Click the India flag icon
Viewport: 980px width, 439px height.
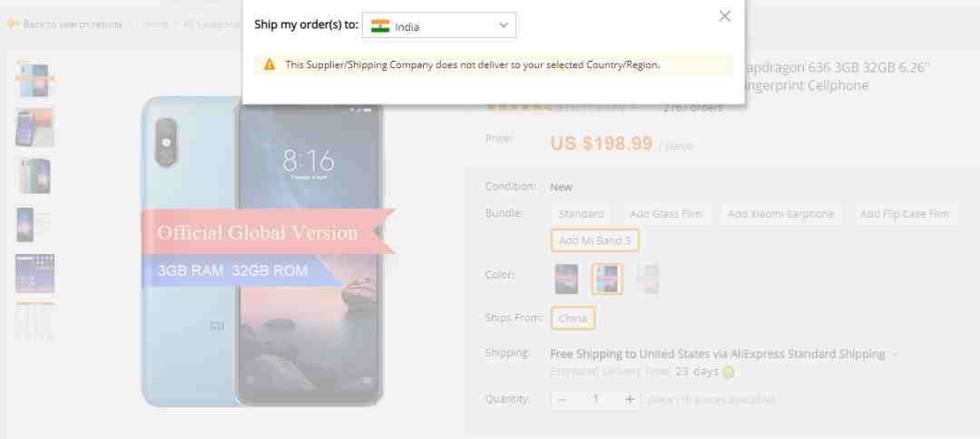pos(380,26)
